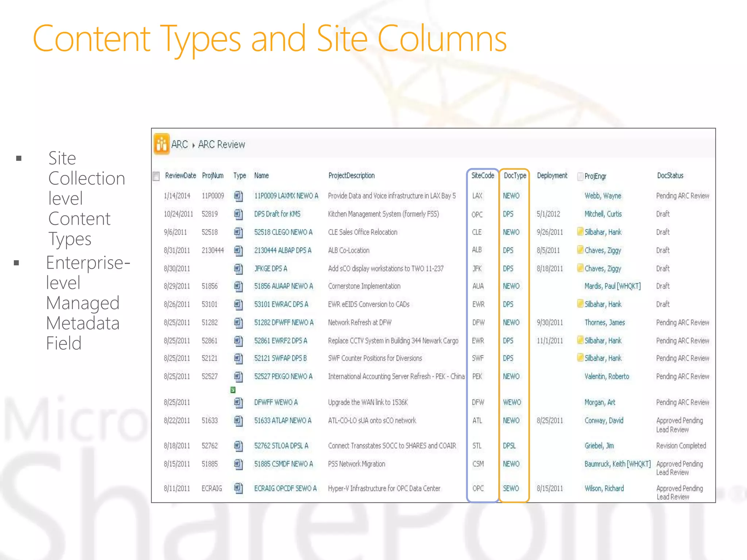Tick the select-all checkbox beside ReviewDate
This screenshot has width=747, height=560.
156,176
